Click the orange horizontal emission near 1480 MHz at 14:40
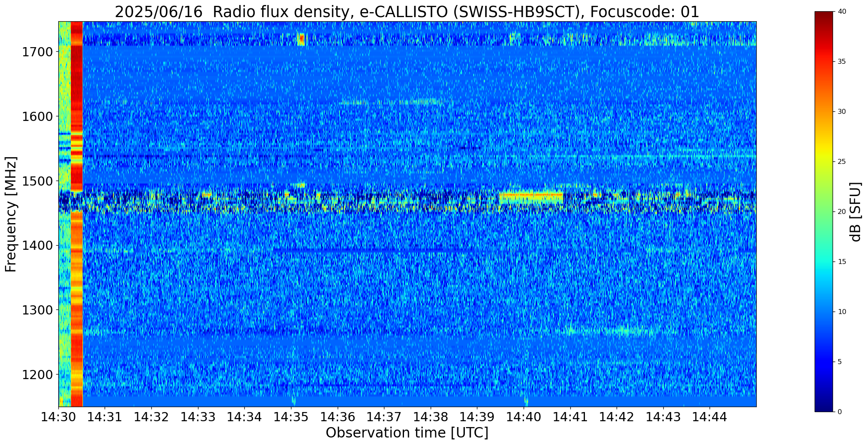 [532, 195]
